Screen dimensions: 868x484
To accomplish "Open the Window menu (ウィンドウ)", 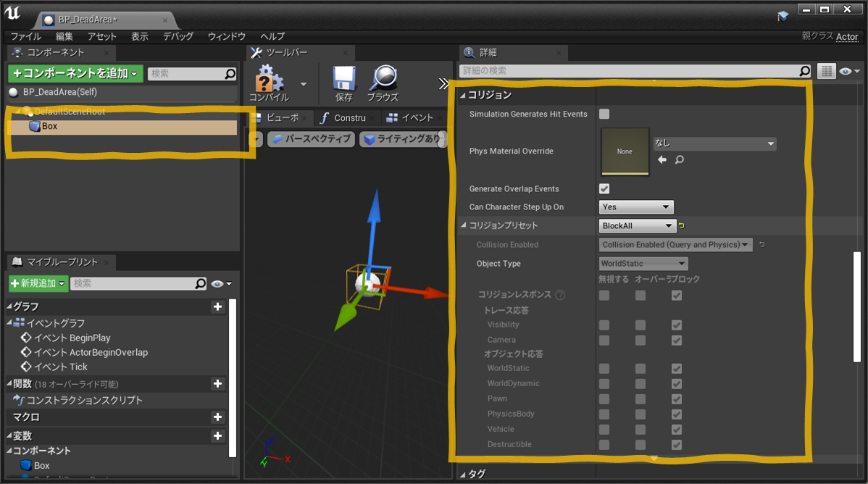I will point(226,36).
